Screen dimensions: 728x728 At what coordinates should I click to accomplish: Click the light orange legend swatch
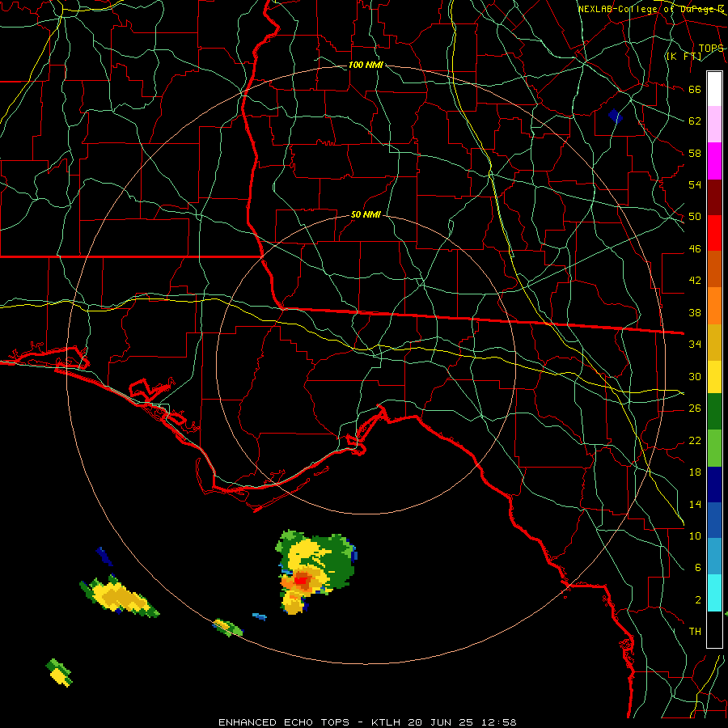coord(714,306)
